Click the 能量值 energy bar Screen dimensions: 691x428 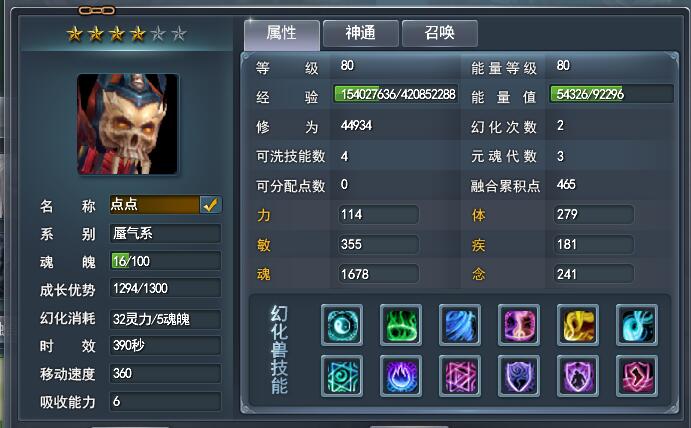[x=612, y=94]
